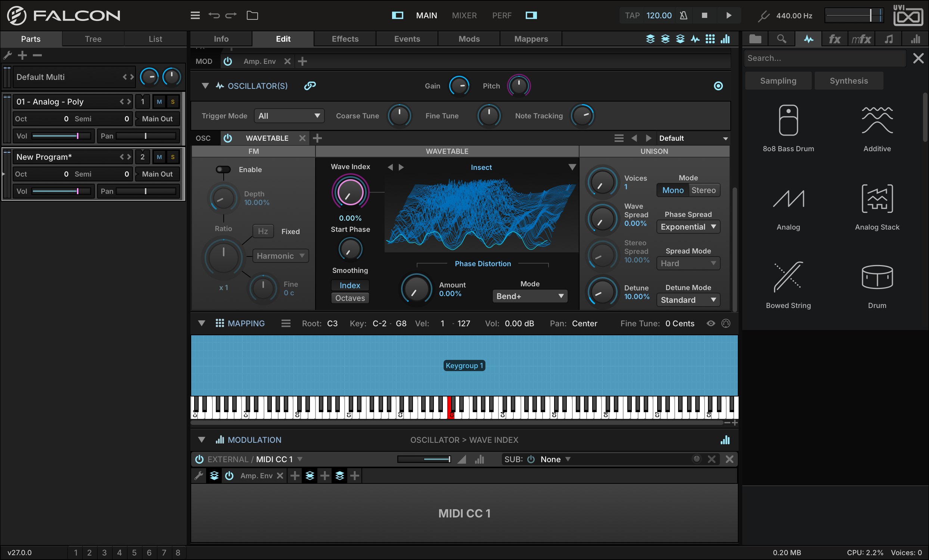The image size is (929, 560).
Task: Toggle mapping eye visibility icon
Action: (x=711, y=323)
